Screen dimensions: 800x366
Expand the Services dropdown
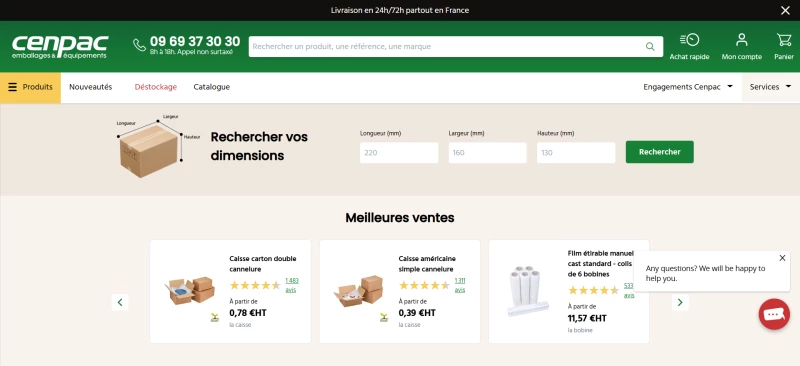[770, 87]
